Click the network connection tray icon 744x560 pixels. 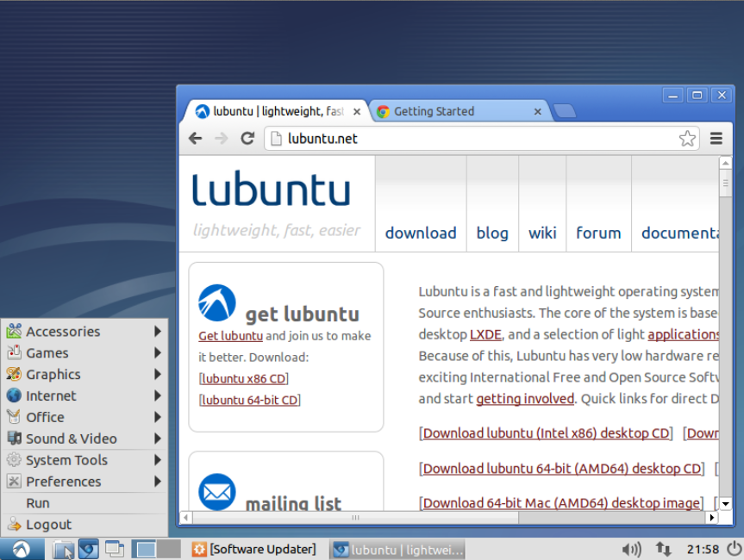pos(663,549)
